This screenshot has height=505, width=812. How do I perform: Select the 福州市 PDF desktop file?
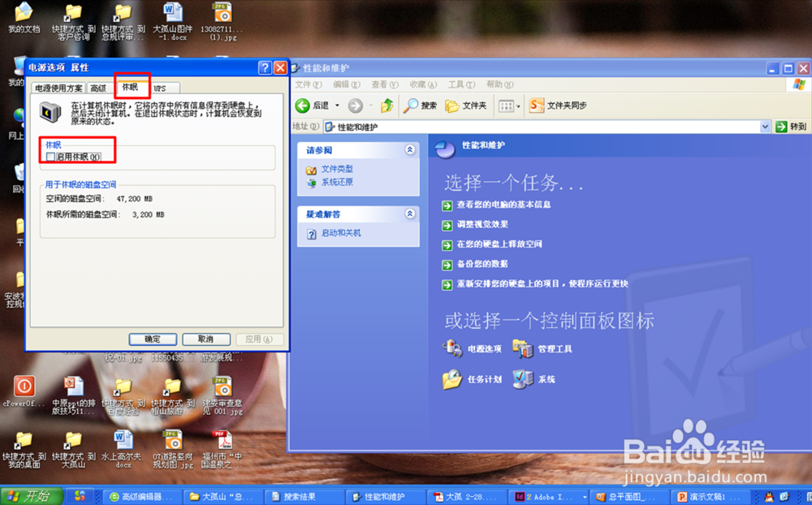click(222, 449)
